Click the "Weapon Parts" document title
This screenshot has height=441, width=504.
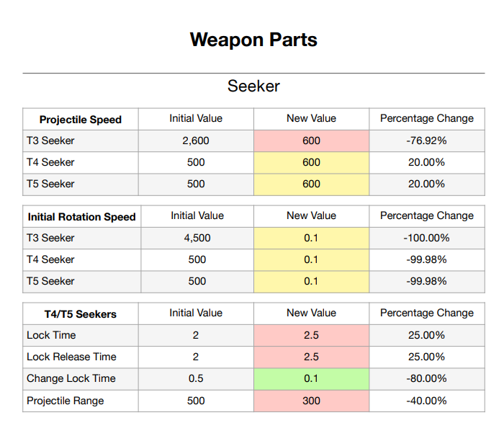pyautogui.click(x=253, y=39)
